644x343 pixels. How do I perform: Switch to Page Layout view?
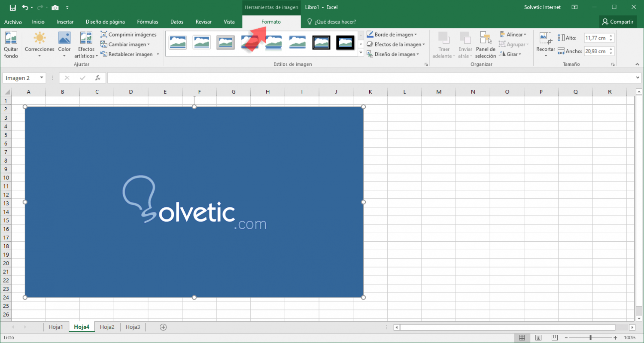[538, 337]
